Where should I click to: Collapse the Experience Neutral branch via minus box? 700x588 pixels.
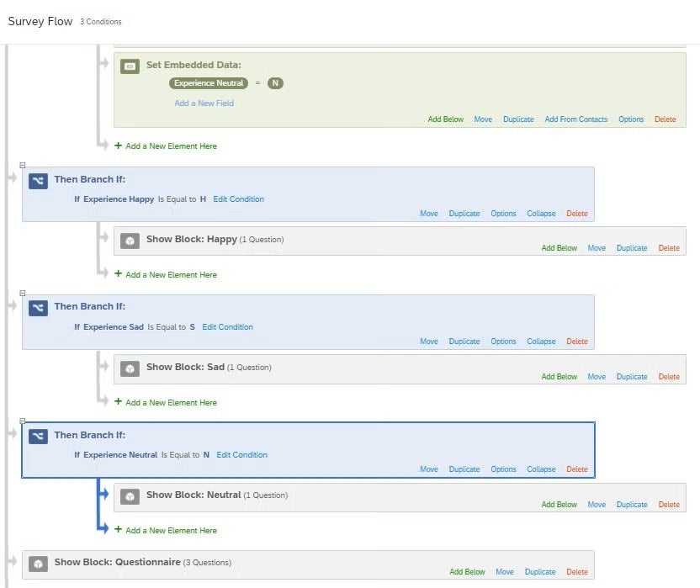click(x=23, y=421)
